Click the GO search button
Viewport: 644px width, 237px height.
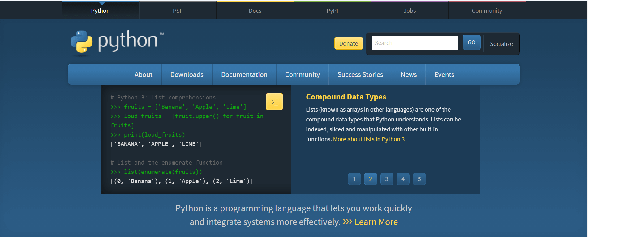point(471,42)
